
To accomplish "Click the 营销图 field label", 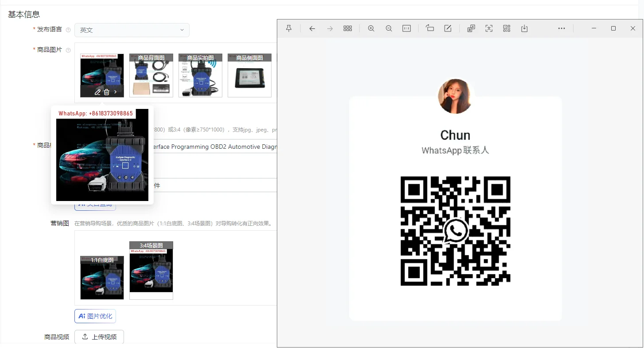I will [60, 223].
